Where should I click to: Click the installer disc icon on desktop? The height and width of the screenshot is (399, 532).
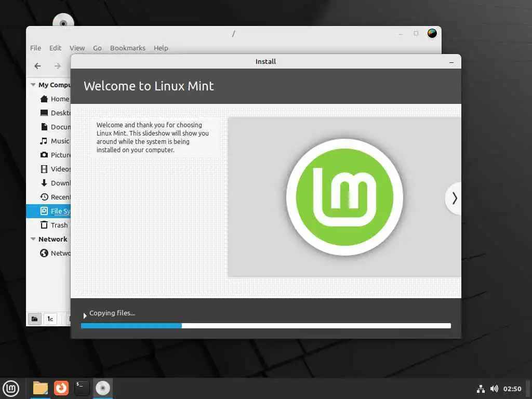tap(63, 21)
